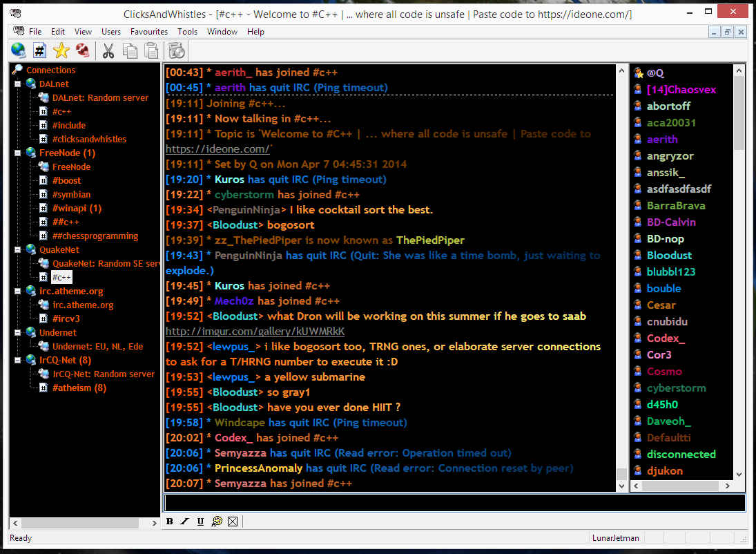Open the ideone.com link in topic
Viewport: 756px width, 554px height.
click(x=217, y=149)
